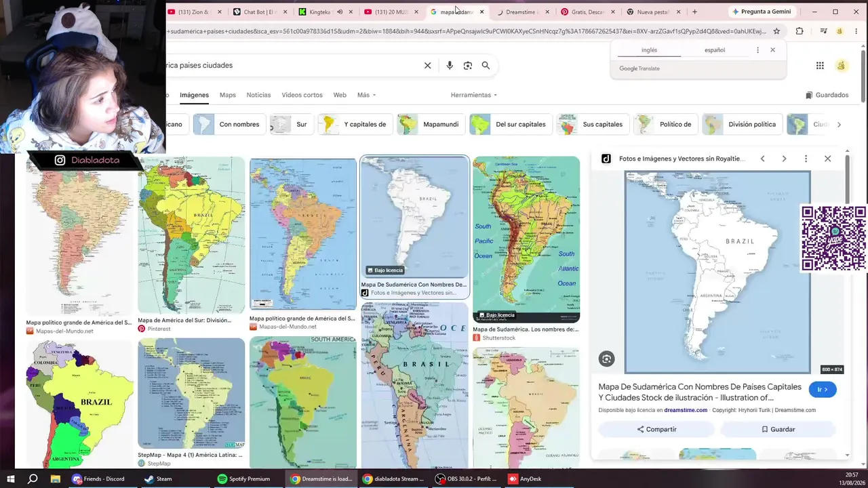The width and height of the screenshot is (868, 488).
Task: Filter results by the Con nombres chip
Action: pos(230,125)
